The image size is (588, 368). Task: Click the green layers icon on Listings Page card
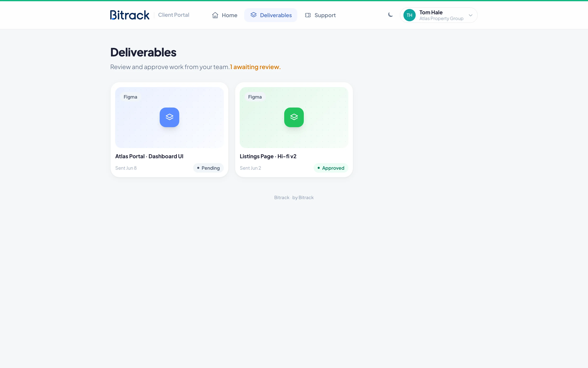tap(294, 117)
